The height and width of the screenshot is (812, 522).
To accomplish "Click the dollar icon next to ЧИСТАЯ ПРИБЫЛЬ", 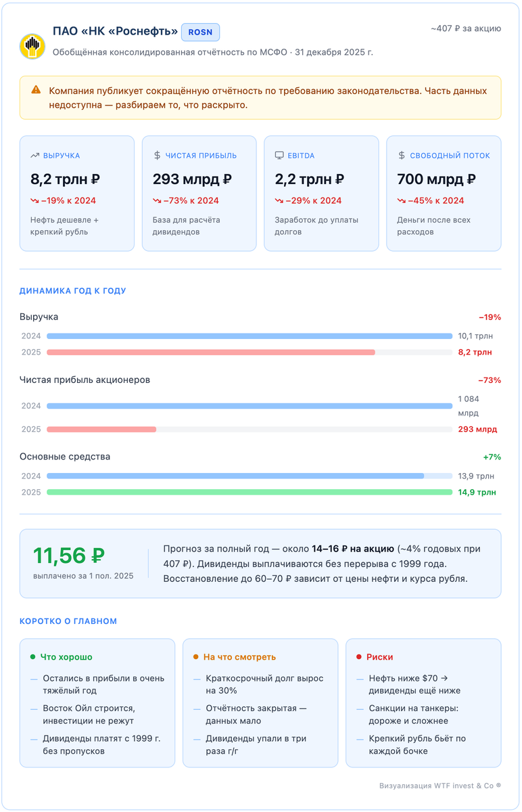I will tap(158, 156).
